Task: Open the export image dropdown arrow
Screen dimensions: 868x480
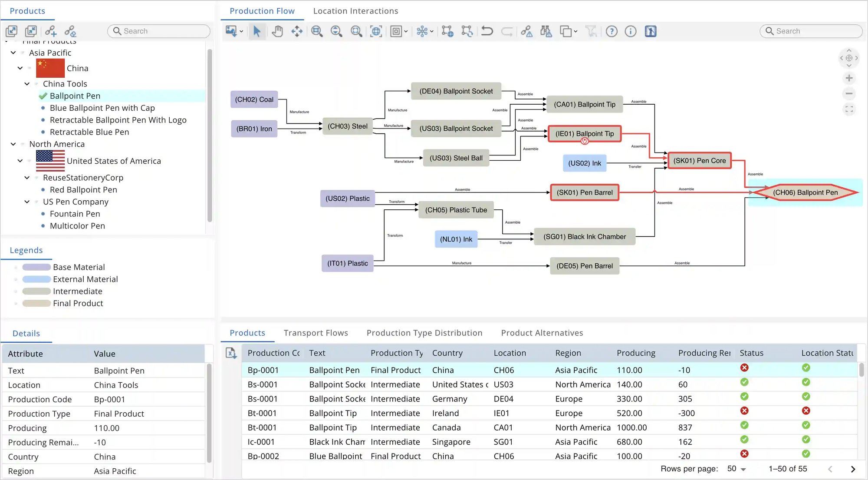Action: (241, 31)
